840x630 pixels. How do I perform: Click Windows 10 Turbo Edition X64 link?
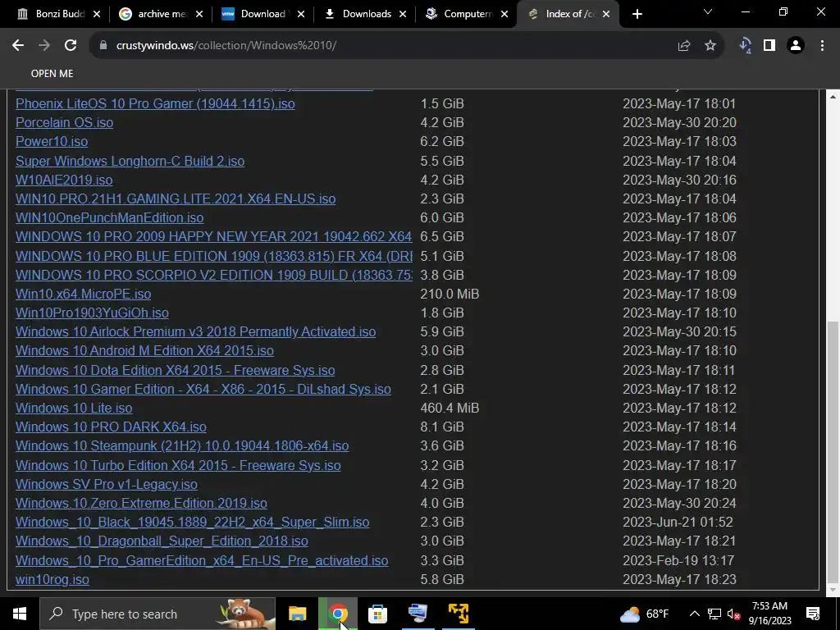[178, 465]
